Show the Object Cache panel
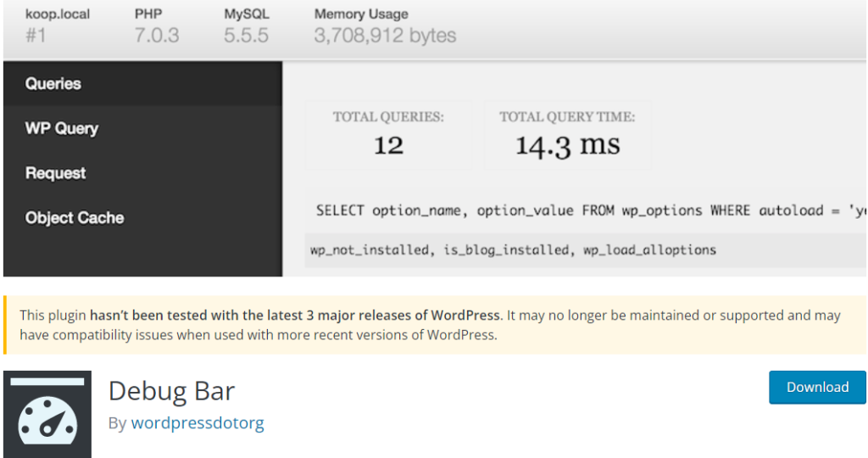The image size is (868, 458). (75, 218)
